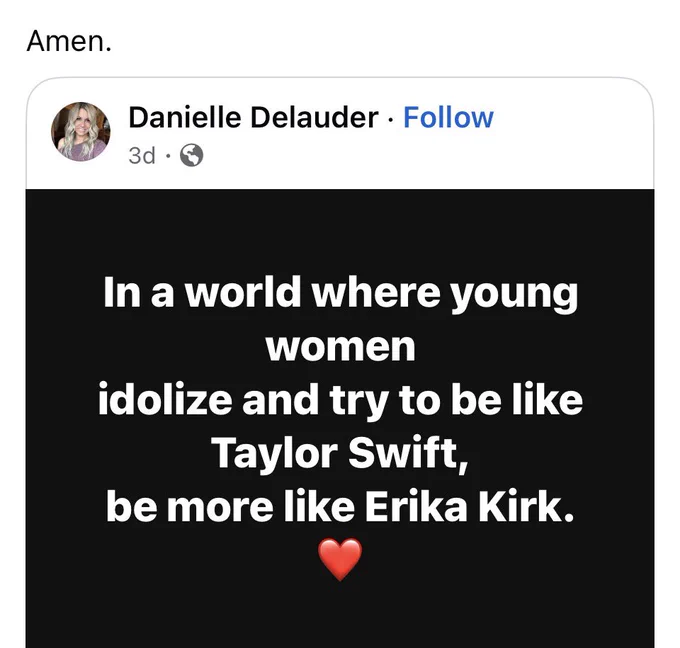
Task: Click the 3d post timestamp
Action: (x=142, y=156)
